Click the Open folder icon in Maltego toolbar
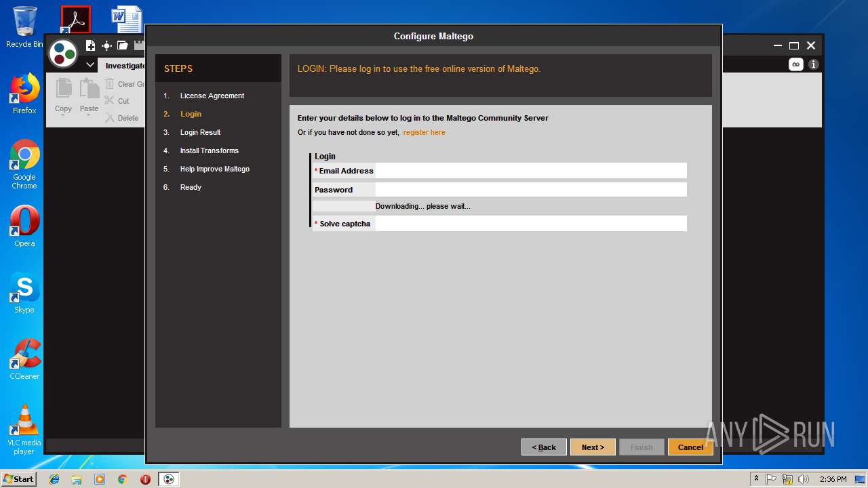This screenshot has height=488, width=868. pyautogui.click(x=123, y=45)
